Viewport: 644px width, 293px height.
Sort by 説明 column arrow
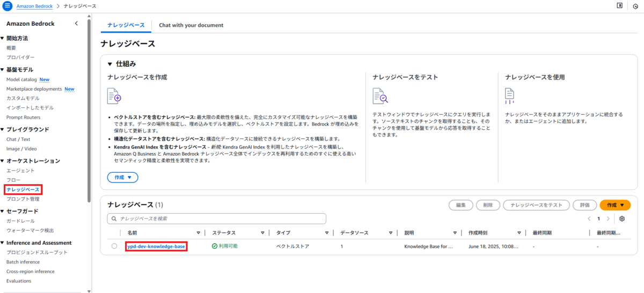[455, 233]
